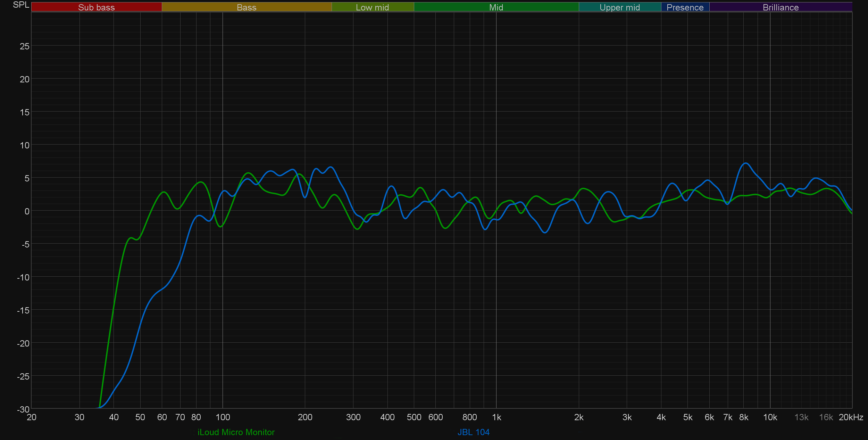Click the blue curve dip near 1.5k
Viewport: 868px width, 440px height.
[x=545, y=233]
